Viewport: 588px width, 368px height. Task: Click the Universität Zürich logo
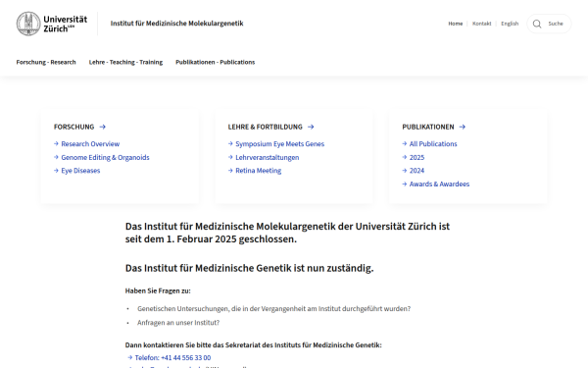tap(52, 24)
